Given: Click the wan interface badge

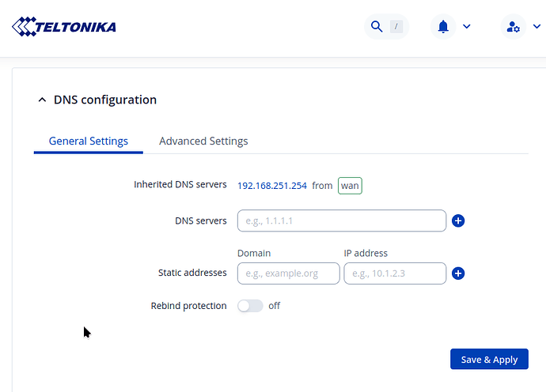Looking at the screenshot, I should [x=350, y=186].
